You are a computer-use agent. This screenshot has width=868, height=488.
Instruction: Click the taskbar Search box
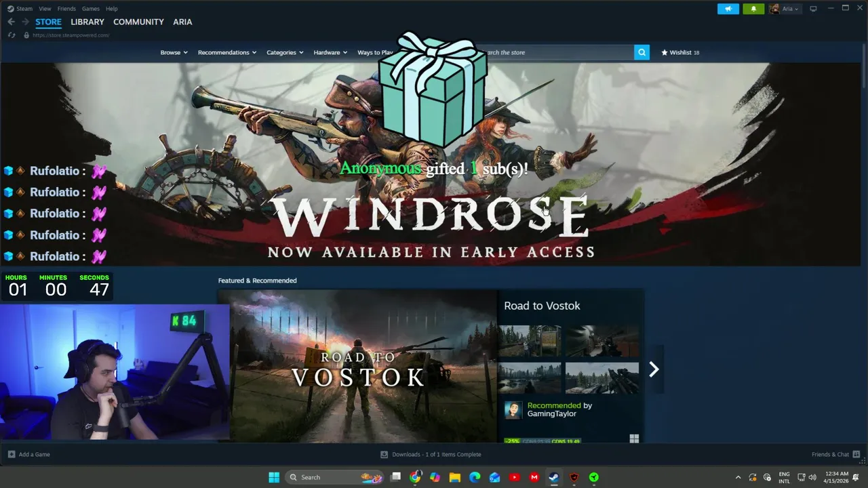point(334,477)
